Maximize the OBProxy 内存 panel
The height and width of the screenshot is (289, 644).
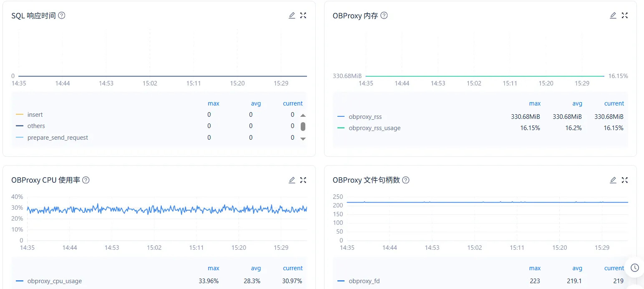624,15
